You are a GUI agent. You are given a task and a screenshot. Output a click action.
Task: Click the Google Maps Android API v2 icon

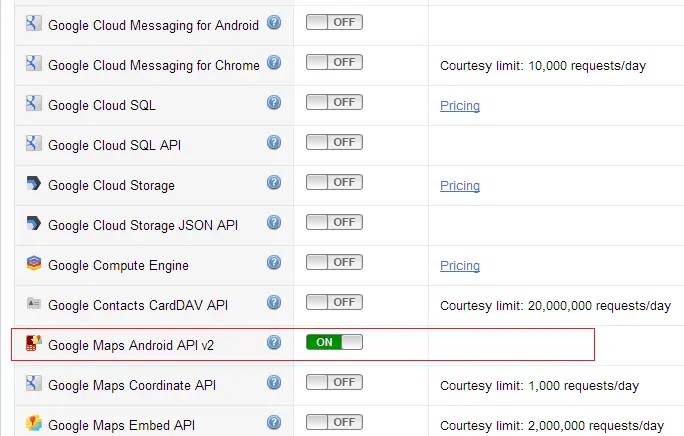(34, 343)
